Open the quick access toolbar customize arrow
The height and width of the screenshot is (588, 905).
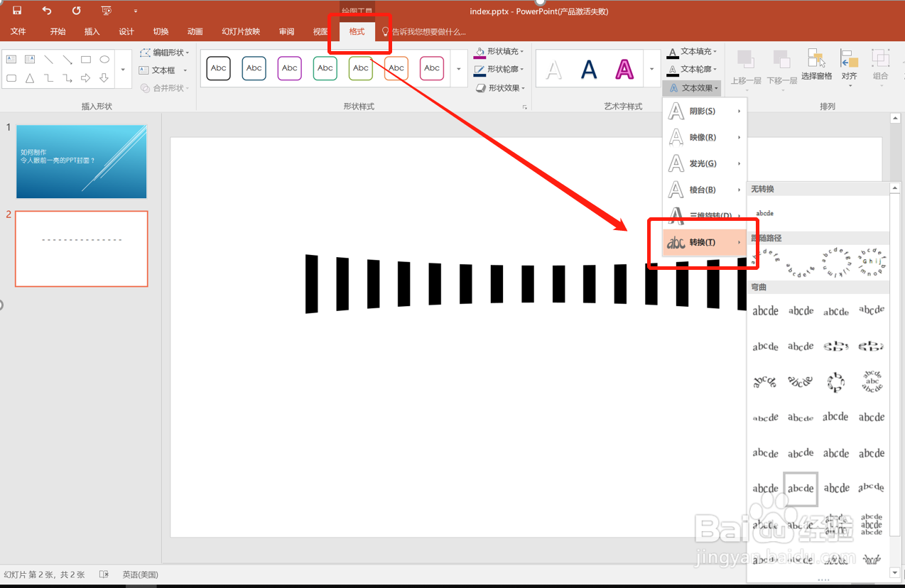[x=135, y=11]
